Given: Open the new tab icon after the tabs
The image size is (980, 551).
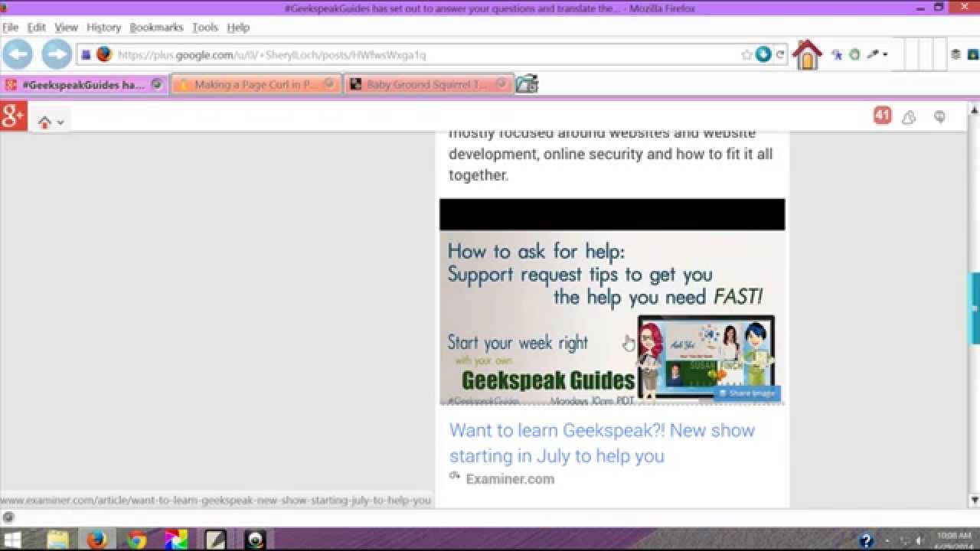Looking at the screenshot, I should pos(527,84).
